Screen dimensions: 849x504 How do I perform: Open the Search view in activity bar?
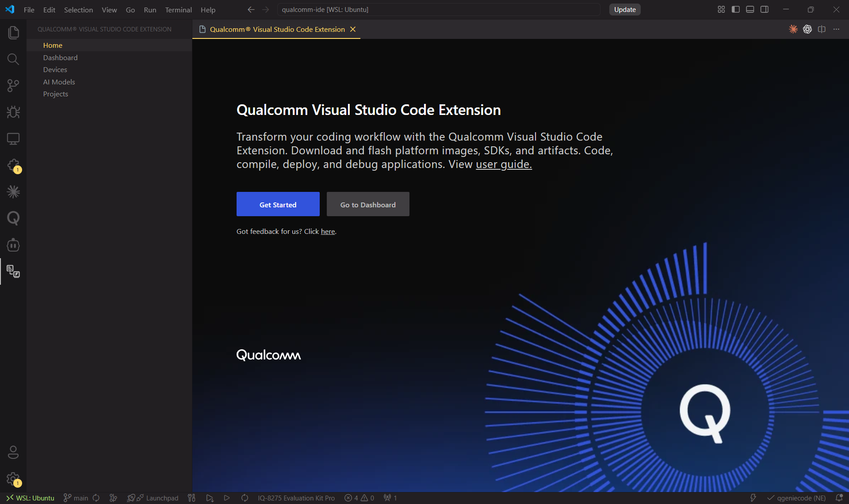(x=13, y=59)
